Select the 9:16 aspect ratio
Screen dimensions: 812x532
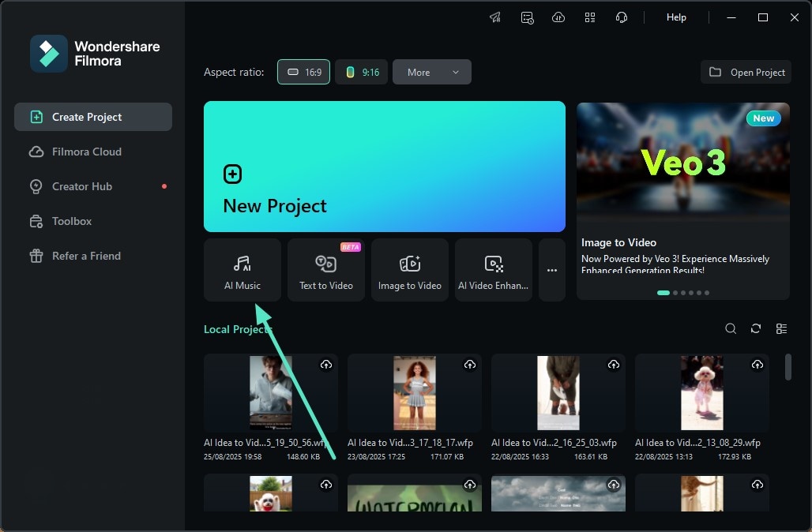(x=362, y=72)
